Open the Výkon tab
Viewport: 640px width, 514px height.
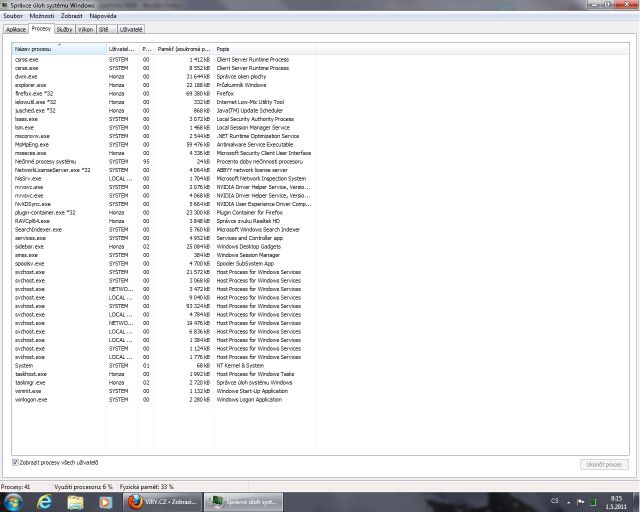[85, 29]
